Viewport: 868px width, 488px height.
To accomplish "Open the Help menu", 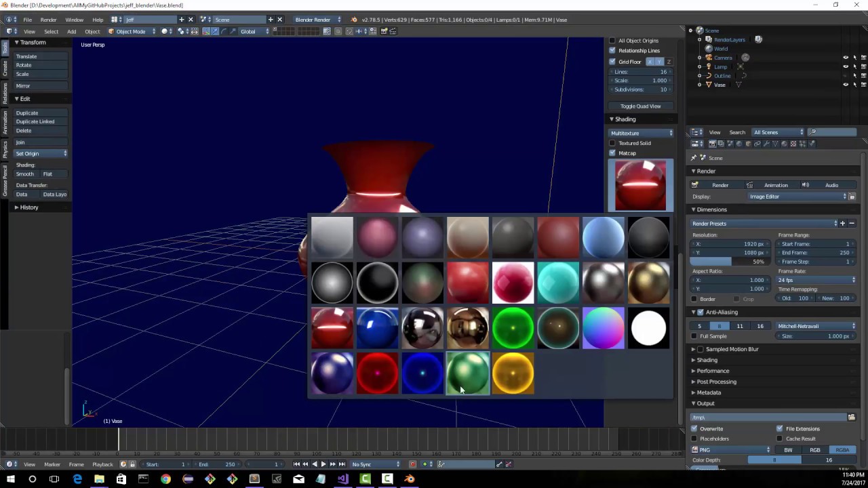I will coord(98,20).
